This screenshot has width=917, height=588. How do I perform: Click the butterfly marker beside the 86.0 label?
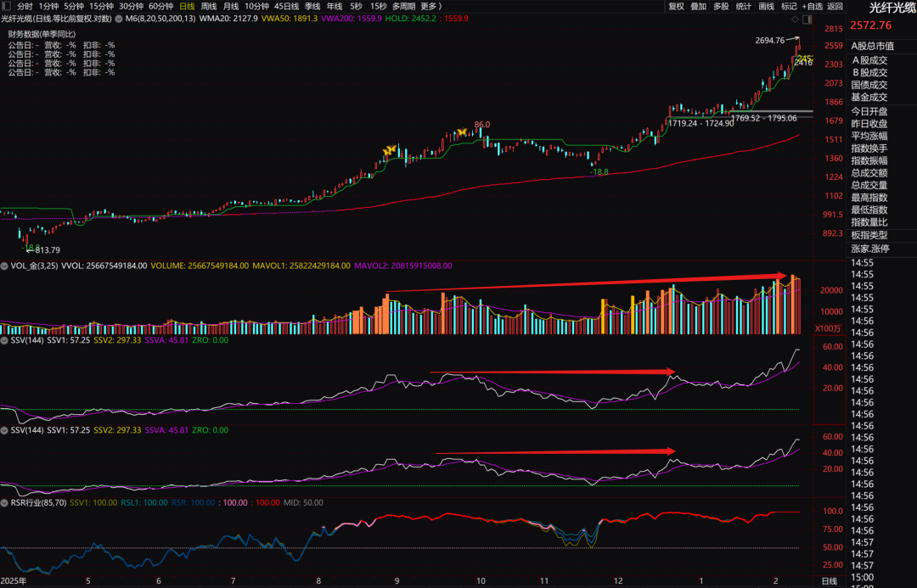tap(461, 132)
